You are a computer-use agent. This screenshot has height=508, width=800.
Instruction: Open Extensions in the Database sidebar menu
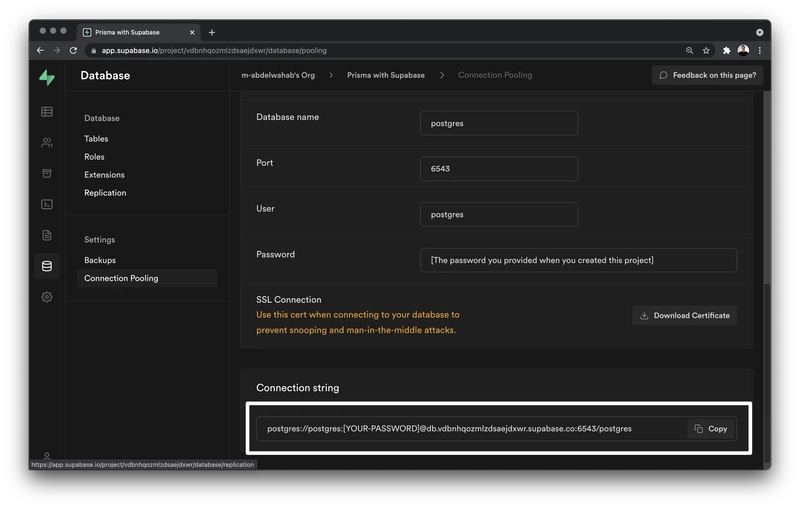point(104,174)
